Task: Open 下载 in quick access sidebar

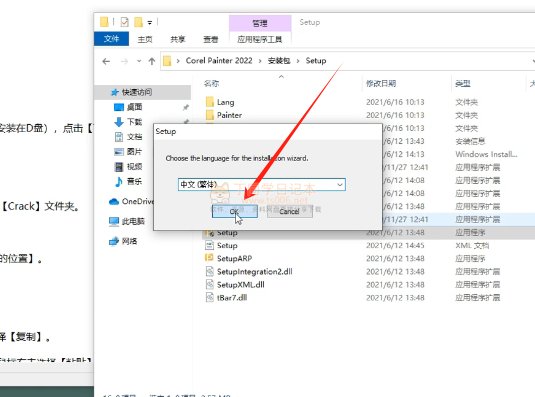Action: click(x=129, y=122)
